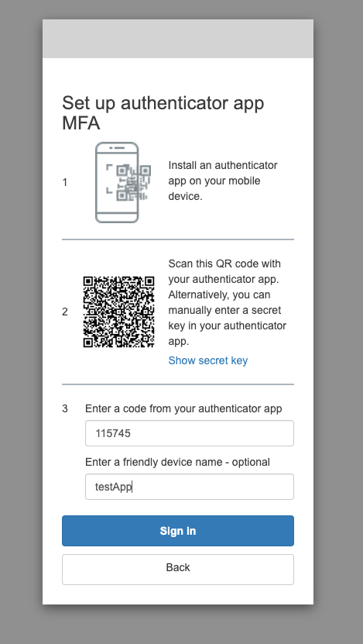Focus the friendly device name field with testApp
The width and height of the screenshot is (363, 644).
click(x=190, y=487)
